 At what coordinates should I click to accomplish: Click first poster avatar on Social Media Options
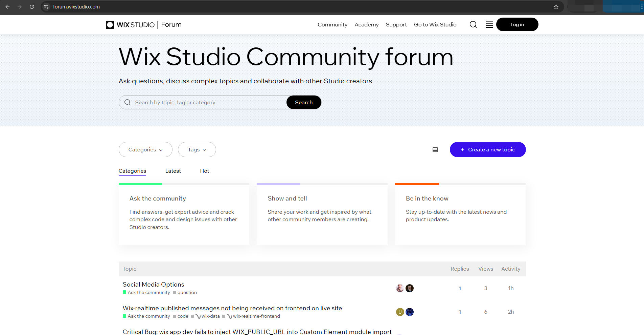click(400, 288)
